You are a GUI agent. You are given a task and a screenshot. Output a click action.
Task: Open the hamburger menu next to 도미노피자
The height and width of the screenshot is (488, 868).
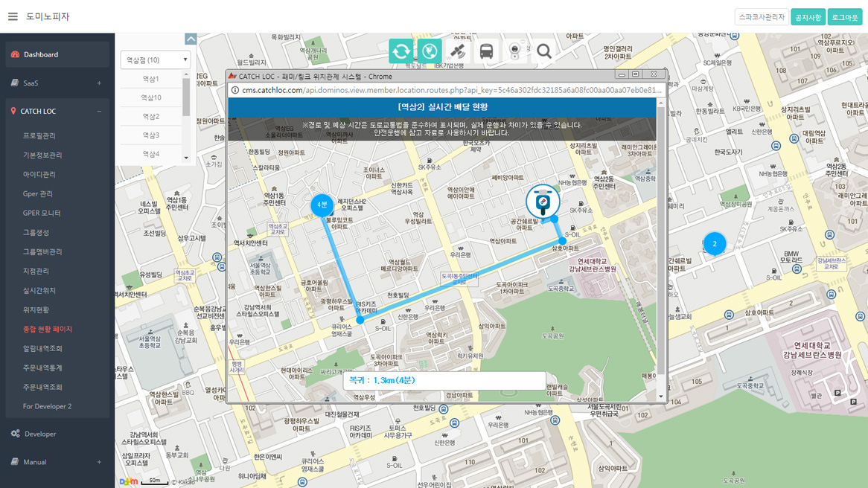coord(13,16)
